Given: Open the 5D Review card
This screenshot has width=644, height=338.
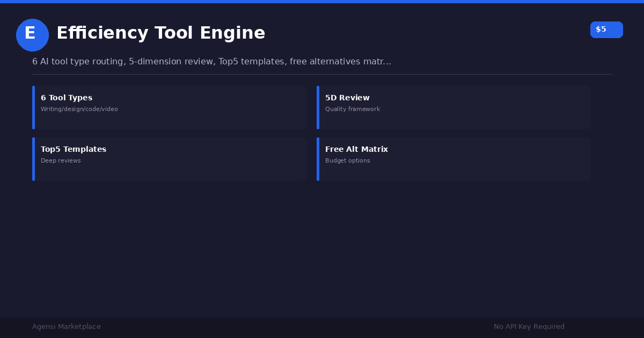Looking at the screenshot, I should click(x=453, y=107).
